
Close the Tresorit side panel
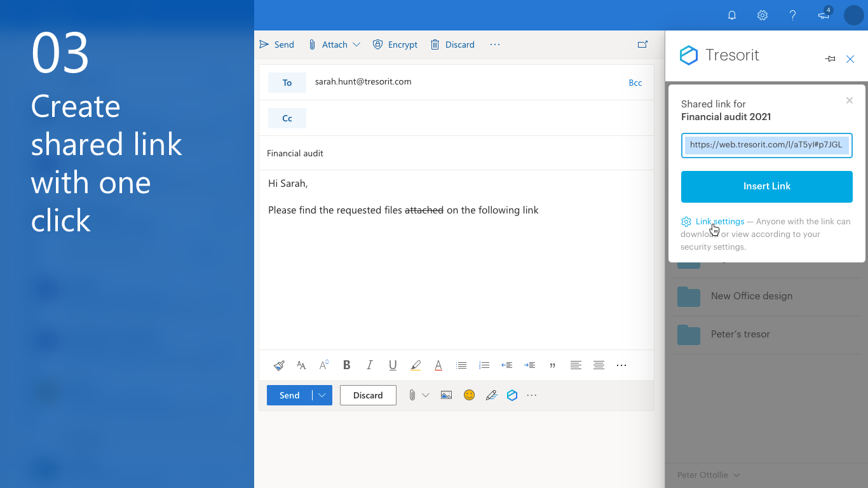pyautogui.click(x=850, y=59)
